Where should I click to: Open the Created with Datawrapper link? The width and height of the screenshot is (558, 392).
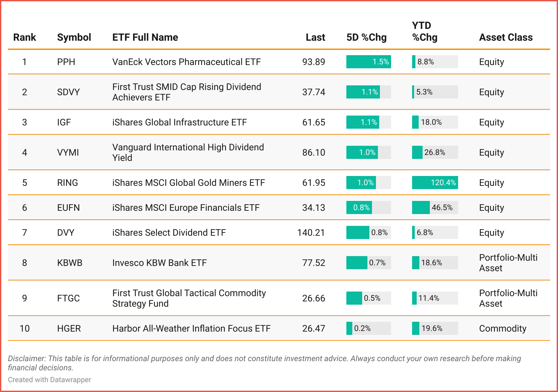pos(49,380)
